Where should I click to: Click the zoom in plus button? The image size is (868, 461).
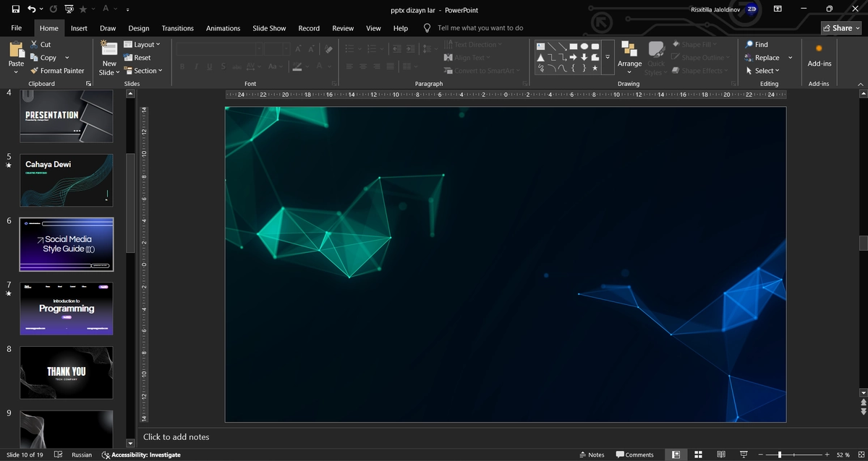tap(827, 454)
